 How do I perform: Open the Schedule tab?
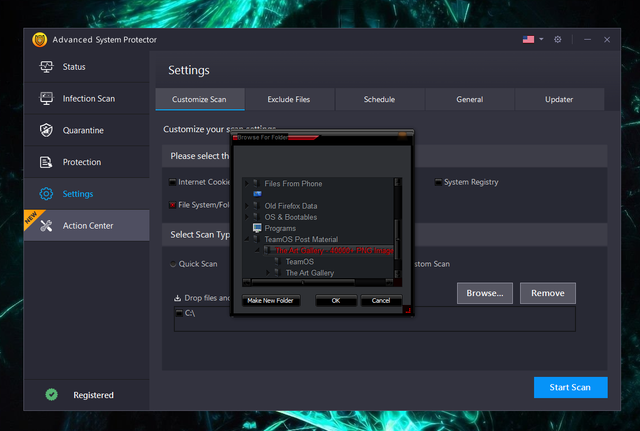380,99
